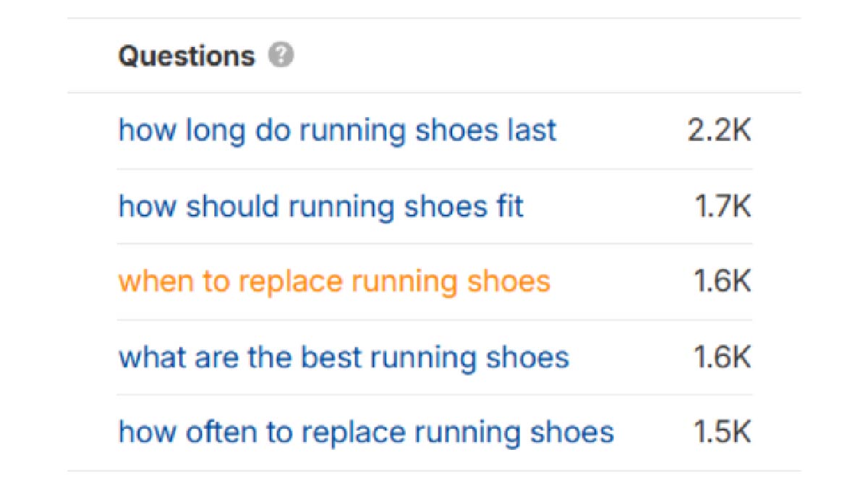868x489 pixels.
Task: Open 'how should running shoes fit' link
Action: point(320,206)
